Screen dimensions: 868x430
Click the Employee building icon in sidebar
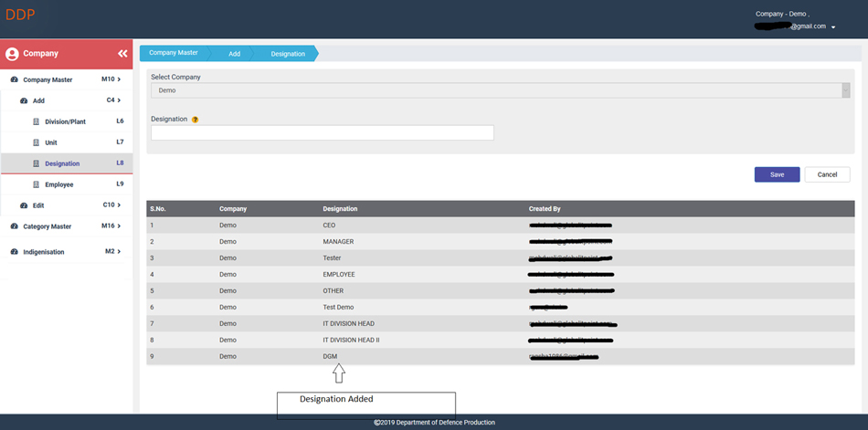point(37,184)
